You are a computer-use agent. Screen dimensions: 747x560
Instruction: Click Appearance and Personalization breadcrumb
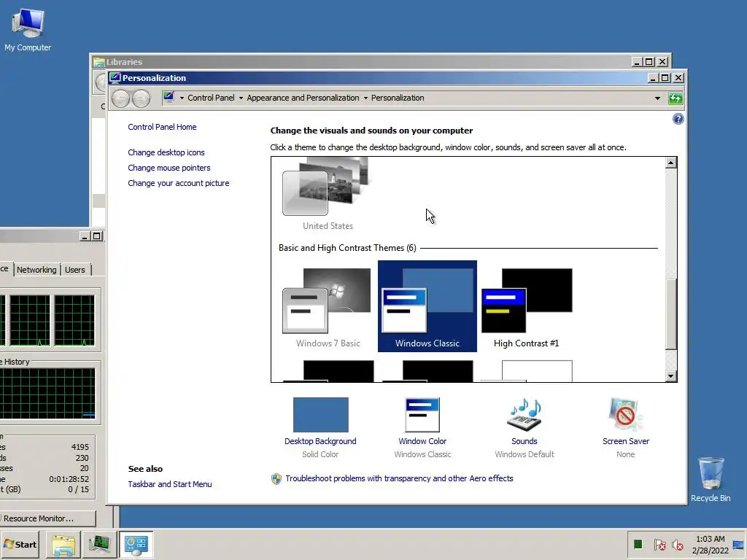click(x=303, y=98)
